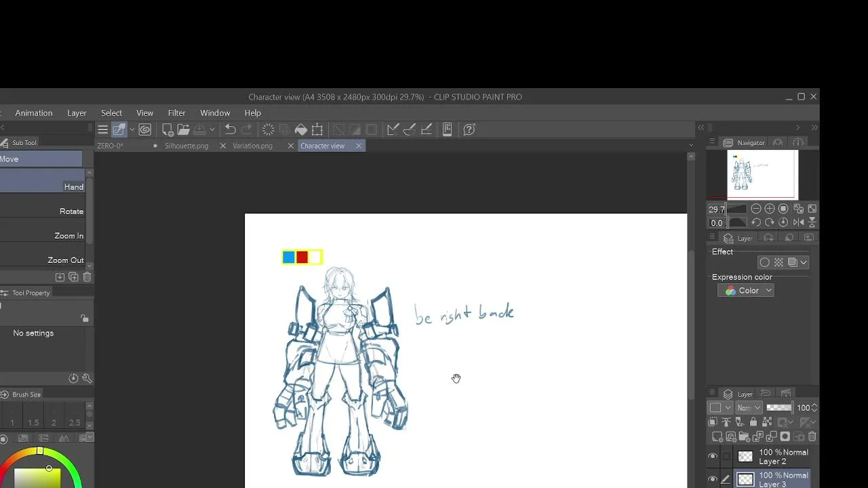Create a new raster layer

(717, 436)
